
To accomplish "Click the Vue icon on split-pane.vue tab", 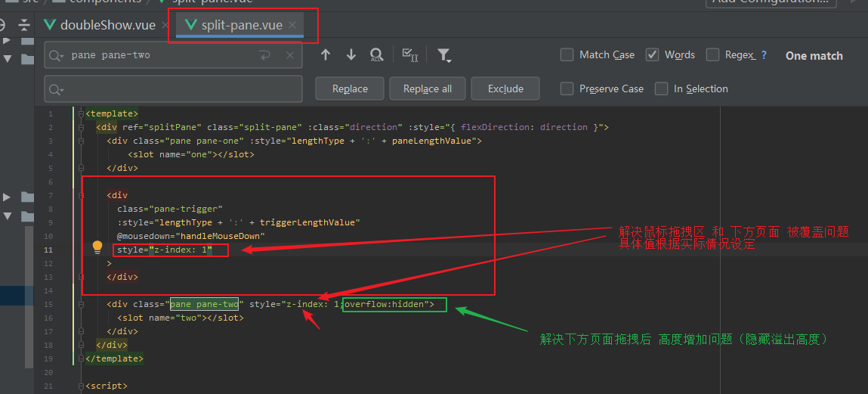I will pos(192,24).
